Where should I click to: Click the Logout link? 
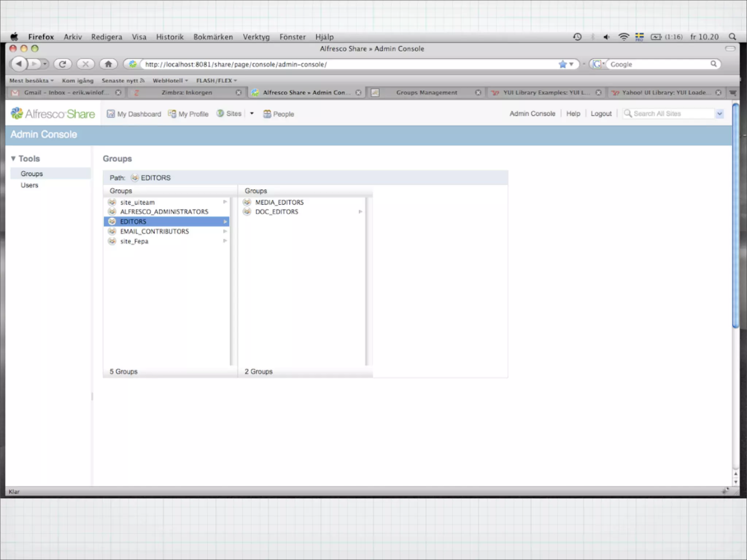[x=601, y=114]
